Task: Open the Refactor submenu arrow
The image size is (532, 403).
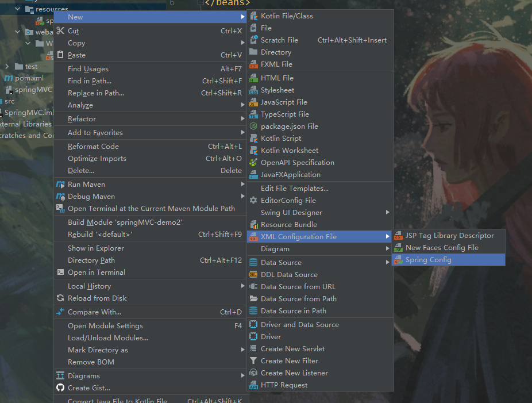Action: tap(242, 118)
